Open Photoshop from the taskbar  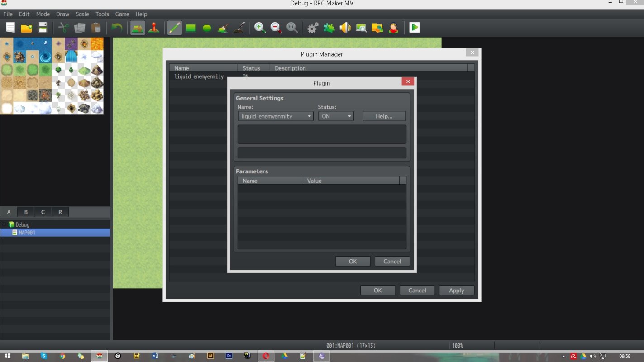[x=229, y=356]
